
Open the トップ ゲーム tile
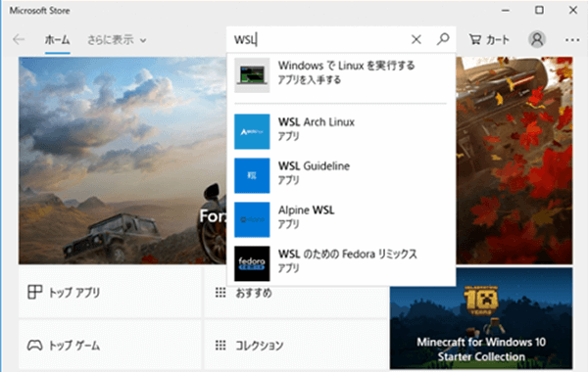tap(110, 345)
